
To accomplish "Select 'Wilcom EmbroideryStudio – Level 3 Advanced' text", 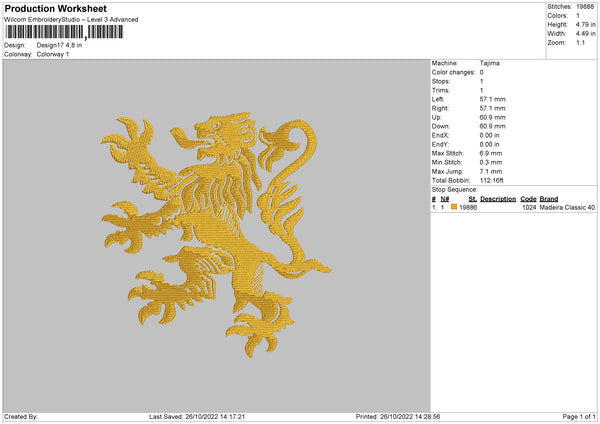I will click(x=71, y=20).
